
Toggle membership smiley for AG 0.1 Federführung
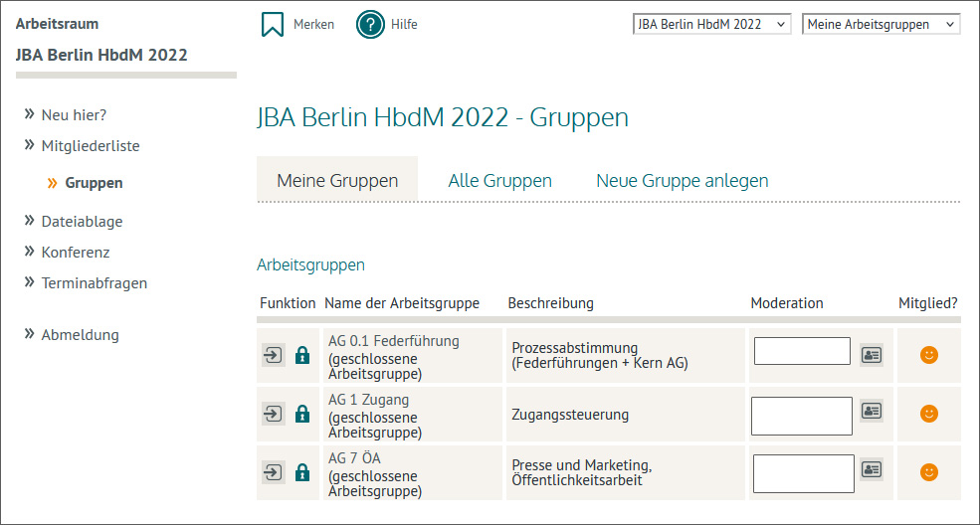(929, 355)
